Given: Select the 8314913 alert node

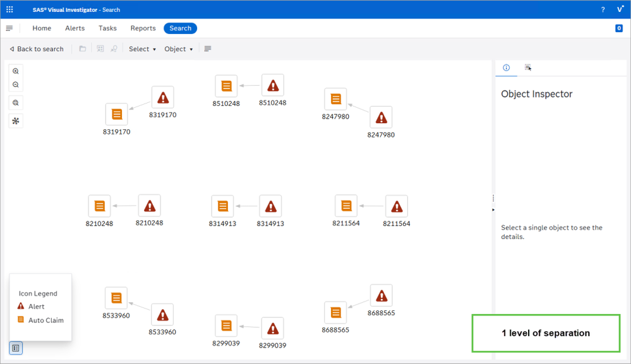Looking at the screenshot, I should coord(270,206).
